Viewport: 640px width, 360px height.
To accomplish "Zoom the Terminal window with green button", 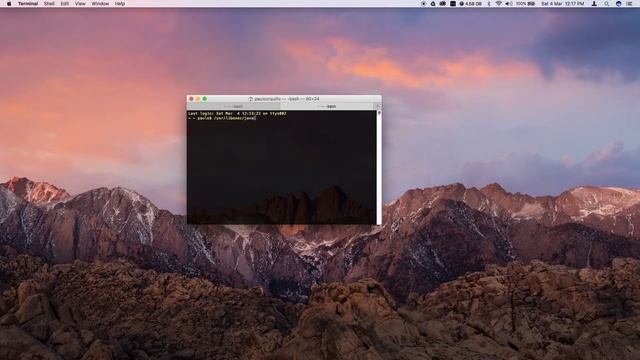I will click(204, 99).
